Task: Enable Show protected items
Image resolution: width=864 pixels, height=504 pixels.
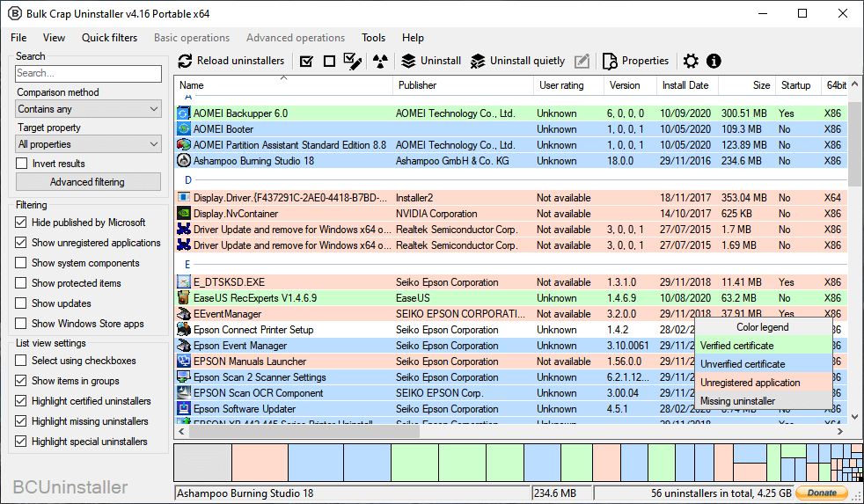Action: (21, 283)
